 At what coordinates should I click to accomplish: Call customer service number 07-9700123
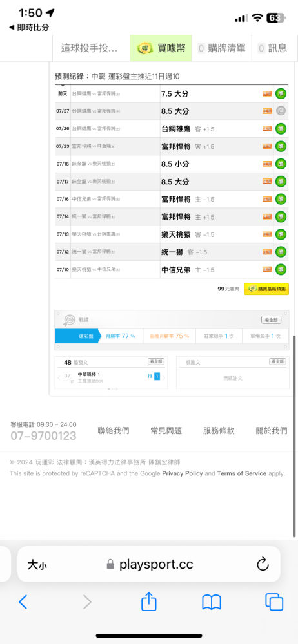(x=43, y=436)
